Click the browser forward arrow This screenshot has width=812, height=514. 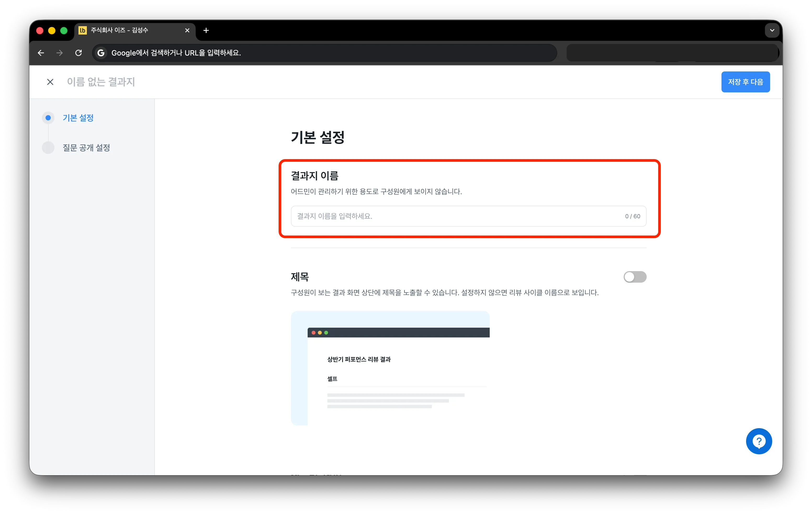60,53
